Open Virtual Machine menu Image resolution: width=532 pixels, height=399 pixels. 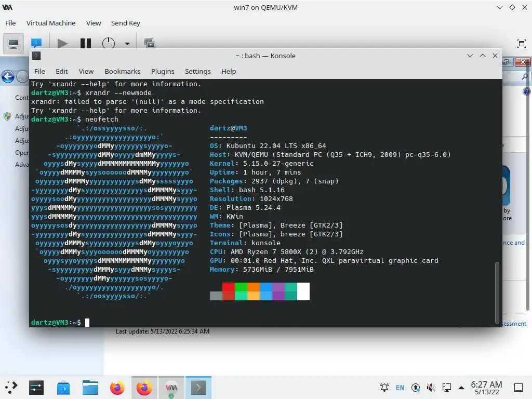51,23
